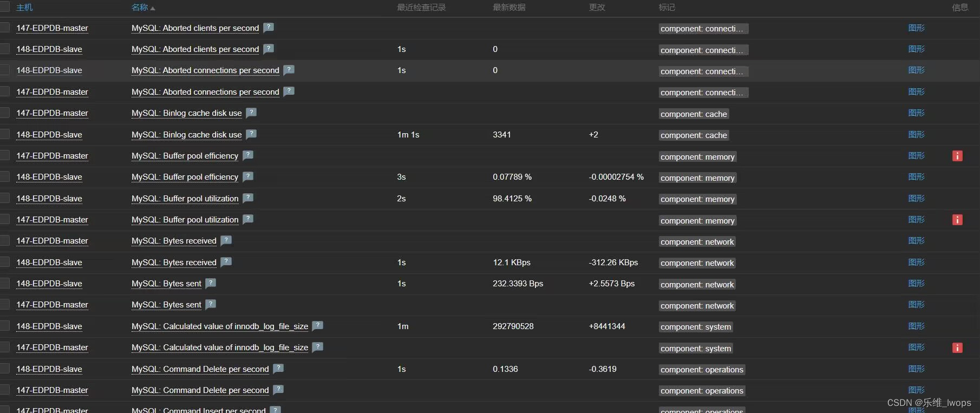Open item link Calculated value of innodb_log_file_size for slave
This screenshot has width=980, height=413.
tap(220, 326)
